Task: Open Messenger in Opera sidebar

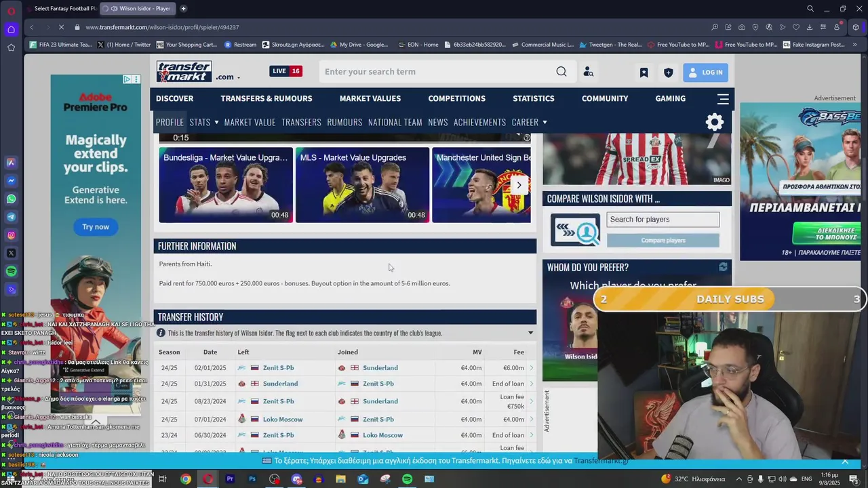Action: [x=11, y=181]
